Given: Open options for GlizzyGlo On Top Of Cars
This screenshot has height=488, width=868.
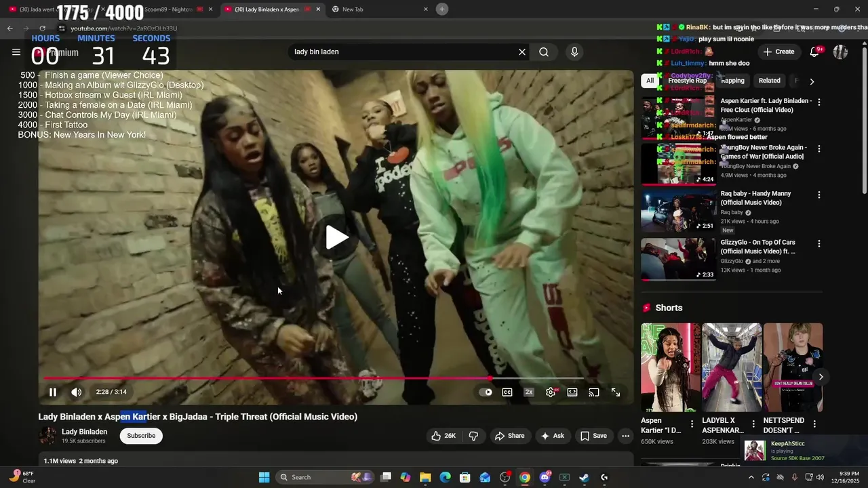Looking at the screenshot, I should click(x=819, y=243).
